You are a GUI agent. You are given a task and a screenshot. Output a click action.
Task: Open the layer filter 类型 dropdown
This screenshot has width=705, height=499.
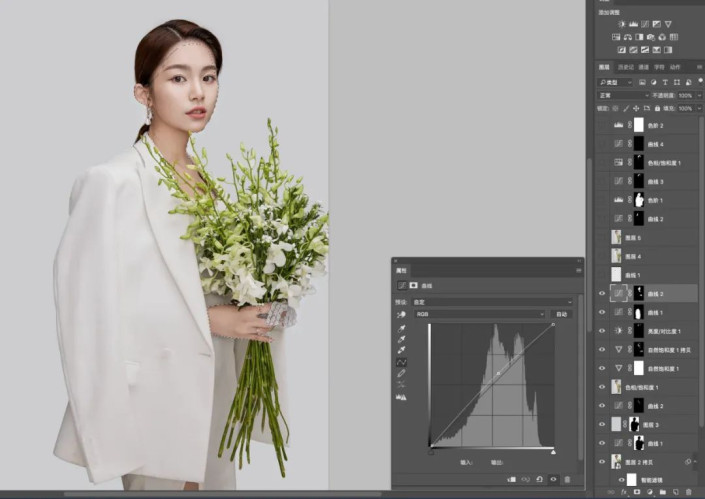click(x=615, y=82)
